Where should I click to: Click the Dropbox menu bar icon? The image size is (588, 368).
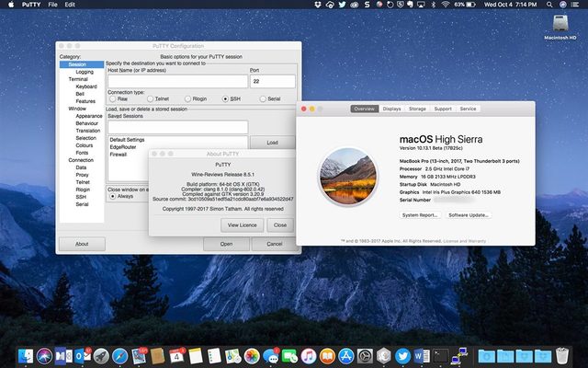tap(318, 5)
